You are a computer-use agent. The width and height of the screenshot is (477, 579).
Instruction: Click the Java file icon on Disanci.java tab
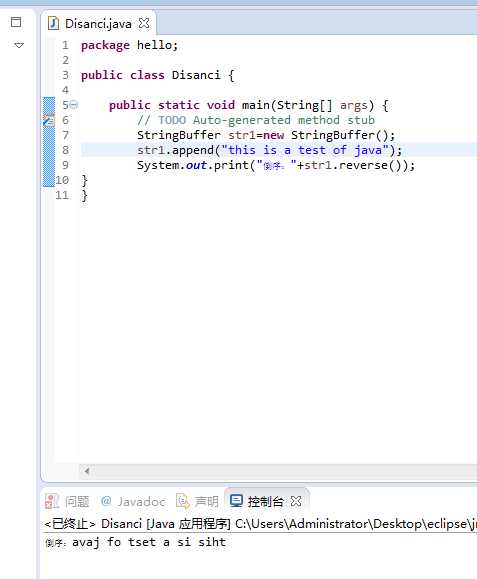pyautogui.click(x=53, y=23)
